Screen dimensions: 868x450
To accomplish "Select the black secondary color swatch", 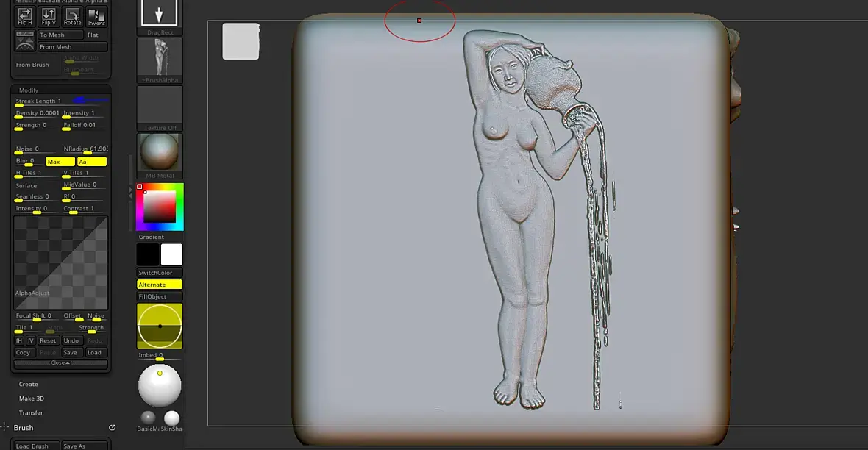I will [x=148, y=254].
